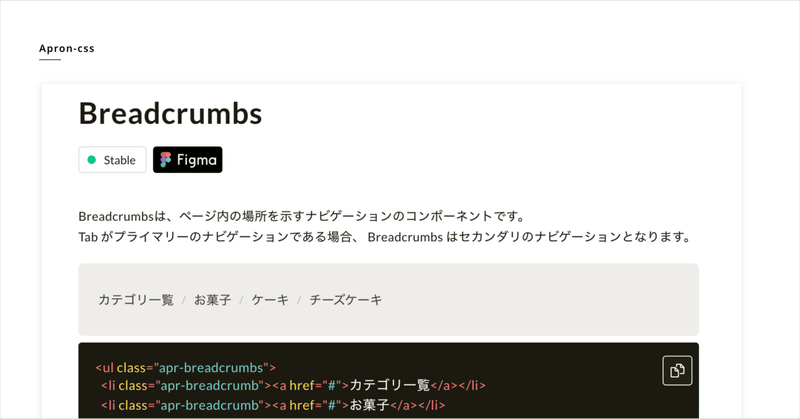Click the green Stable status dot

[x=92, y=160]
